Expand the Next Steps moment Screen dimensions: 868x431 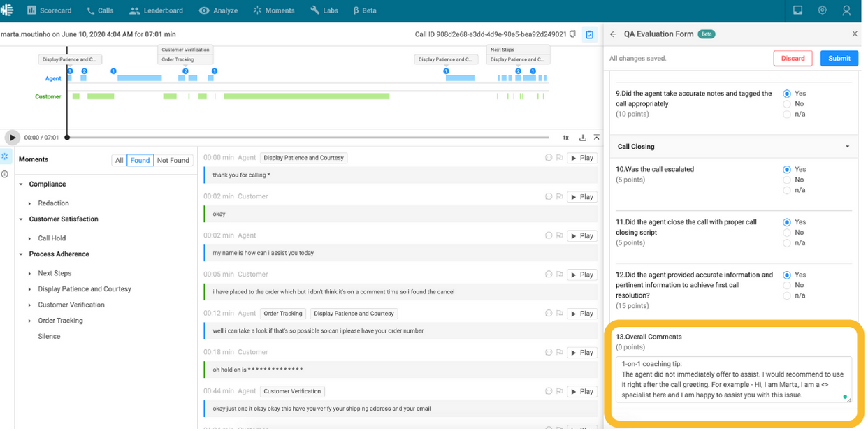click(29, 273)
